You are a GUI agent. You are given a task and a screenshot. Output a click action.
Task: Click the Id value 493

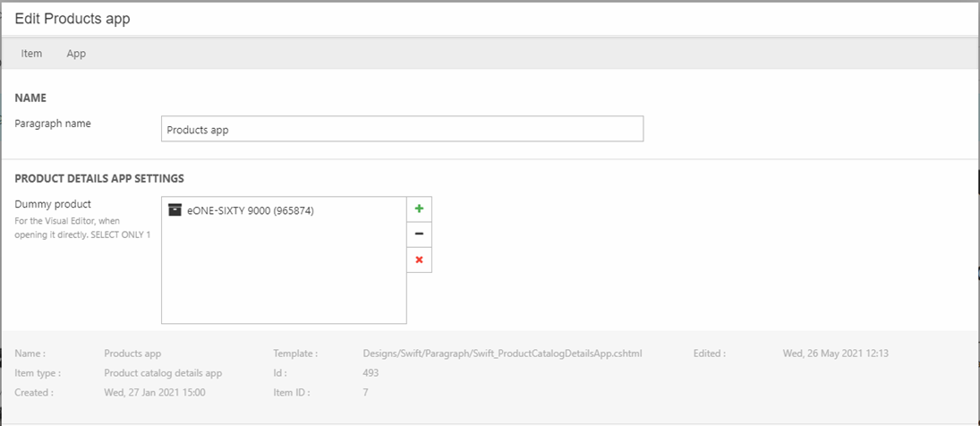pos(371,373)
